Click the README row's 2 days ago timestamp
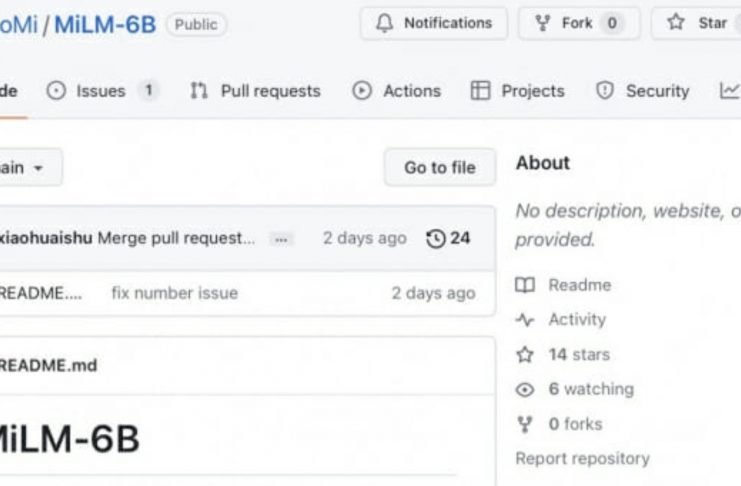This screenshot has width=741, height=486. click(433, 293)
